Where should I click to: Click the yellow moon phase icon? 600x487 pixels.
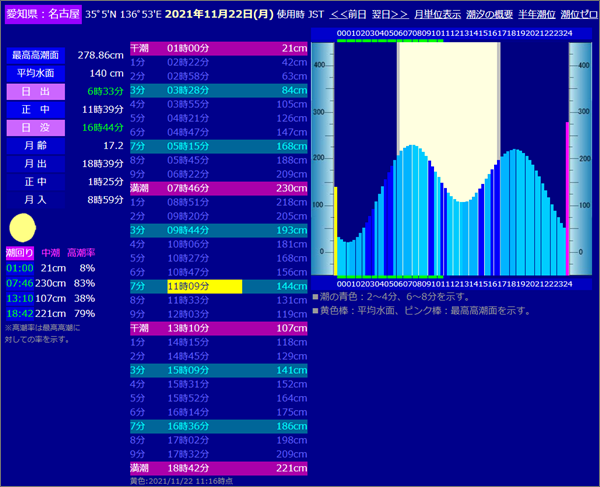click(23, 228)
